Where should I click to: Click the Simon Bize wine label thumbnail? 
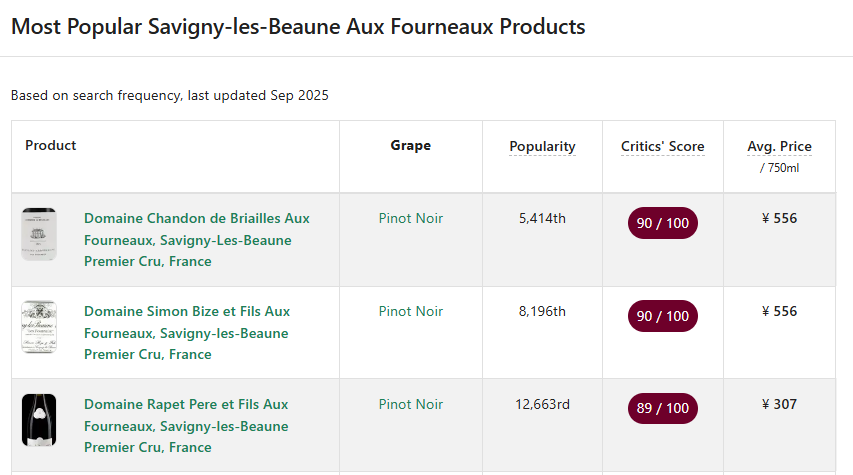coord(39,327)
